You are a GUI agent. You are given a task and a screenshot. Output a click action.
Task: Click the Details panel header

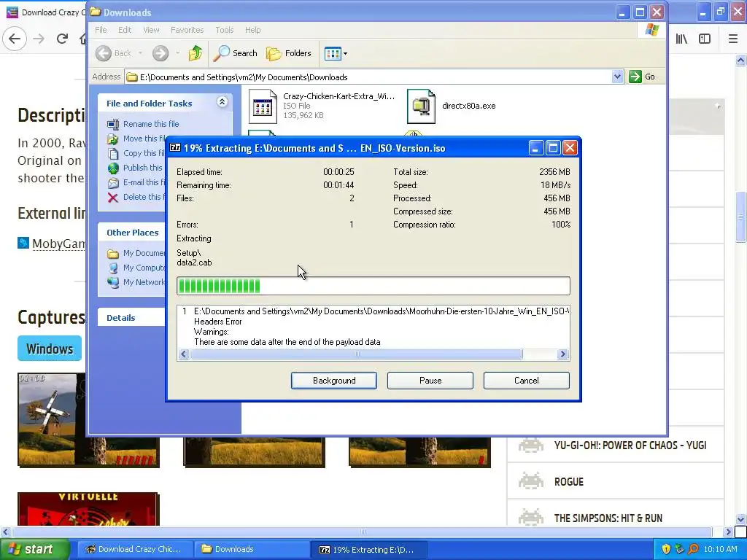click(132, 318)
